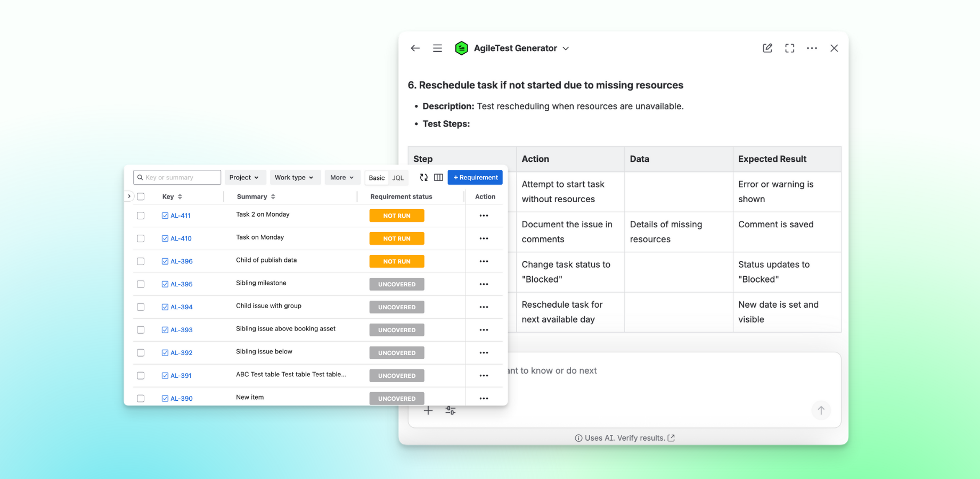
Task: Open the Work type dropdown
Action: [x=295, y=177]
